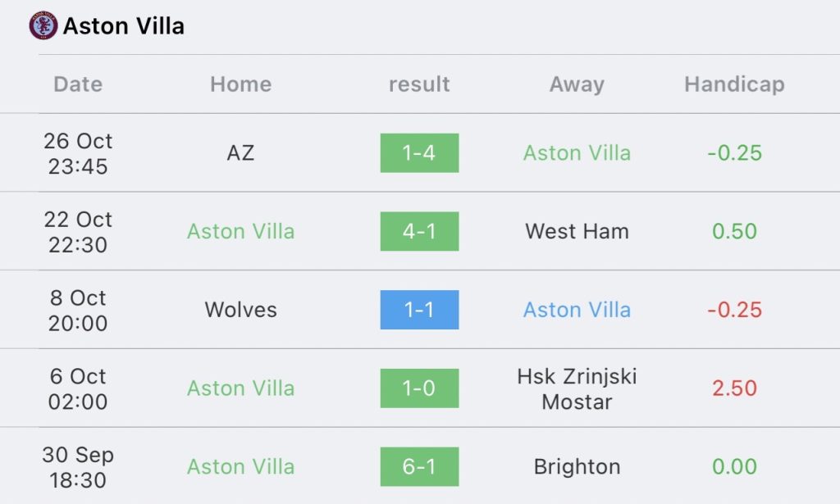The width and height of the screenshot is (840, 504).
Task: Select the 2.50 handicap value
Action: 734,388
